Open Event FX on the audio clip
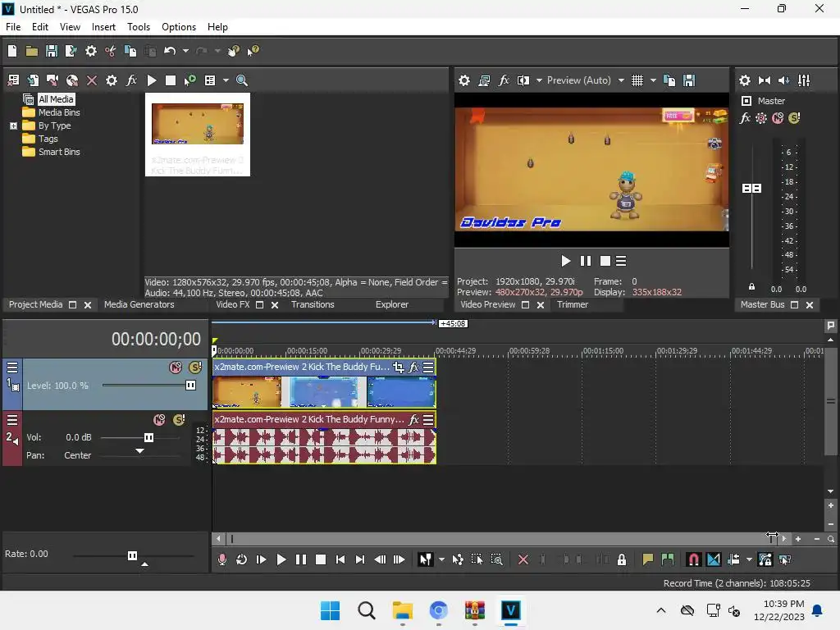Viewport: 840px width, 630px height. coord(413,420)
